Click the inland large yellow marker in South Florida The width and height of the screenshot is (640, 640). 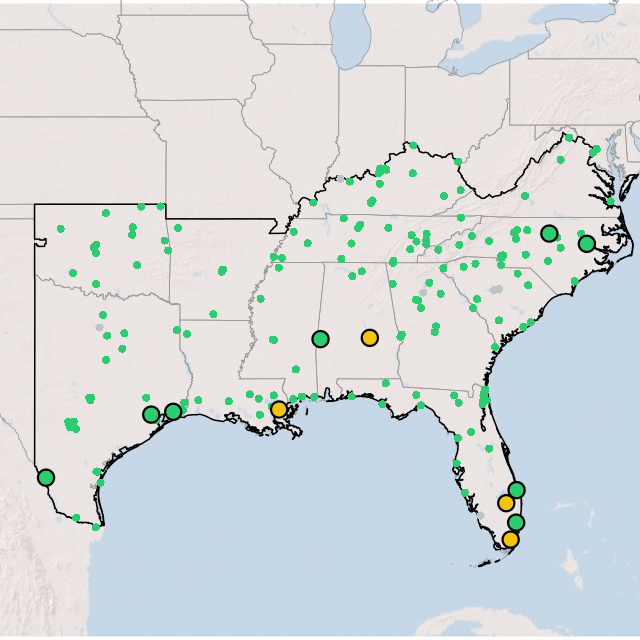click(x=506, y=503)
